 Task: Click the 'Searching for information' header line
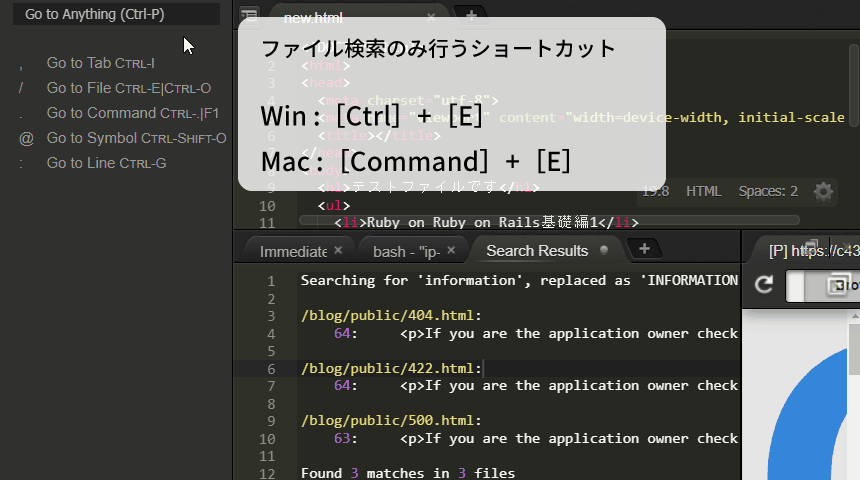point(519,280)
